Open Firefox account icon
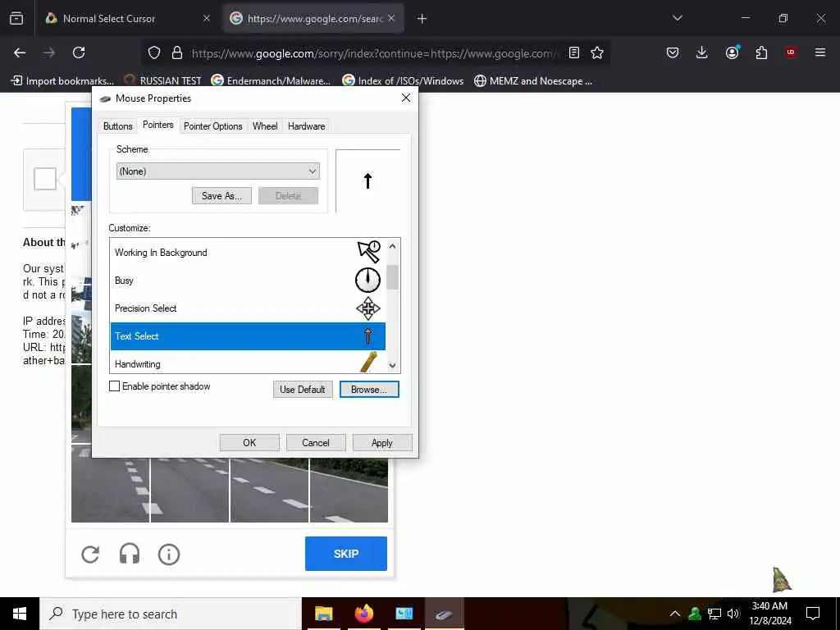This screenshot has width=840, height=630. [732, 52]
